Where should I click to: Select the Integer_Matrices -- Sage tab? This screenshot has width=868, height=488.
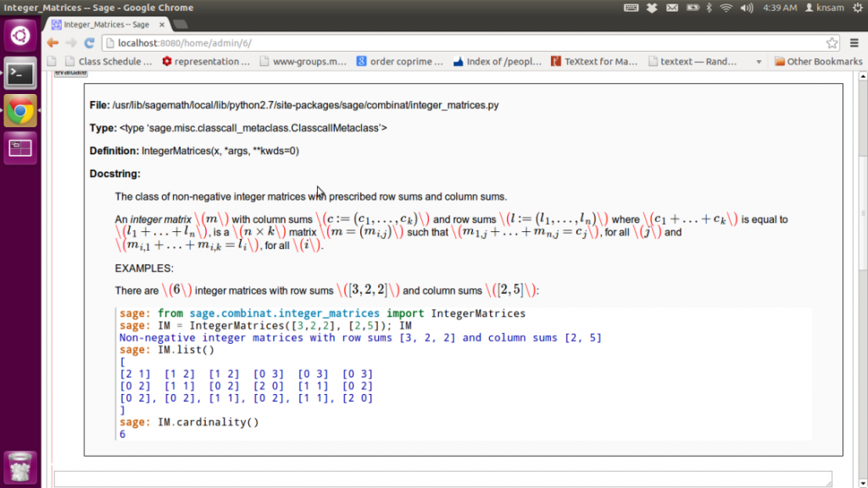coord(108,25)
